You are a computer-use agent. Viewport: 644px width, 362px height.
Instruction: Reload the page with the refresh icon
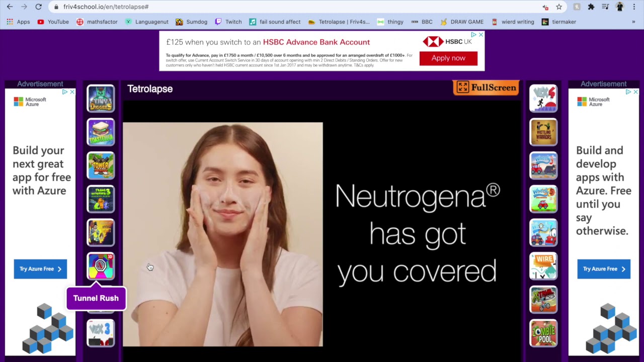(38, 7)
